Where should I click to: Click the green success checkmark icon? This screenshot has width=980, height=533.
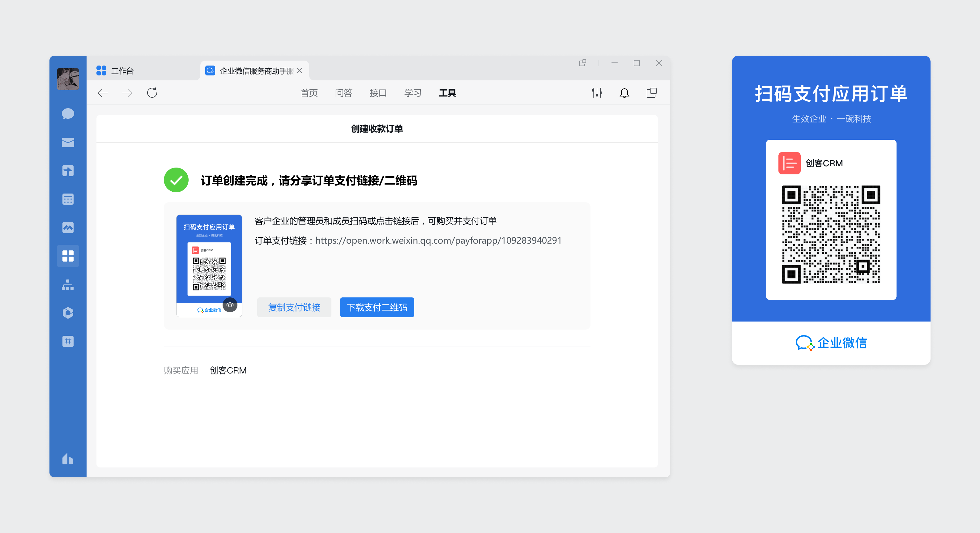(176, 180)
